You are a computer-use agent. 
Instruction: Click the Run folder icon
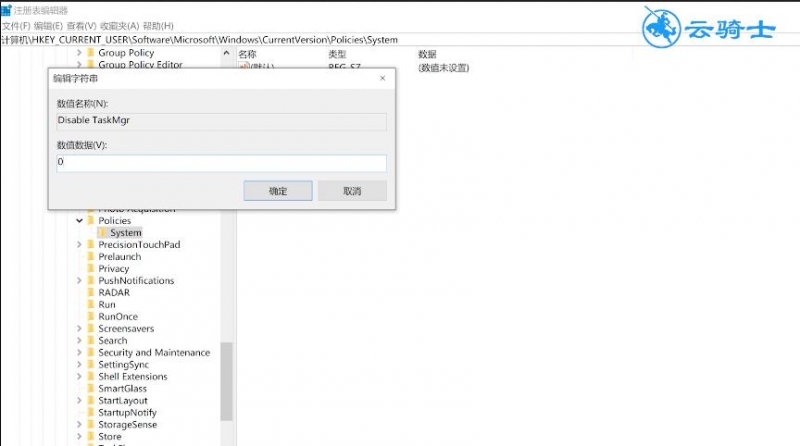(x=91, y=305)
